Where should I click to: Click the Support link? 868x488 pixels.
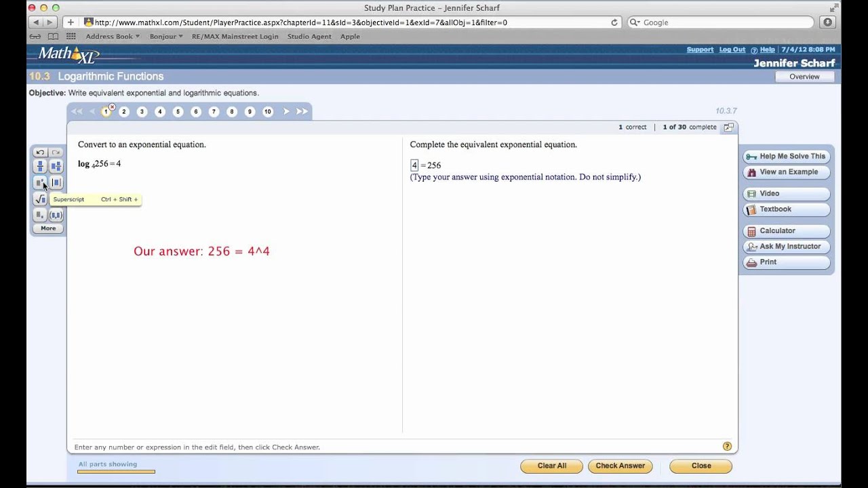(x=700, y=49)
